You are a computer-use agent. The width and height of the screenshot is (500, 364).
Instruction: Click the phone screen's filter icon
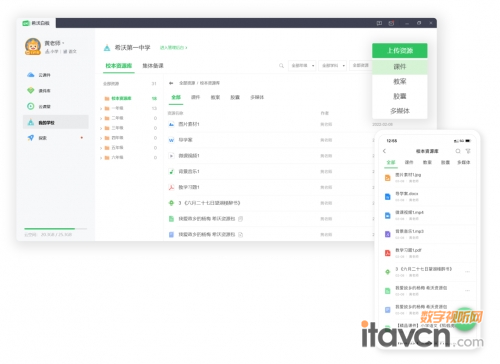coord(468,151)
